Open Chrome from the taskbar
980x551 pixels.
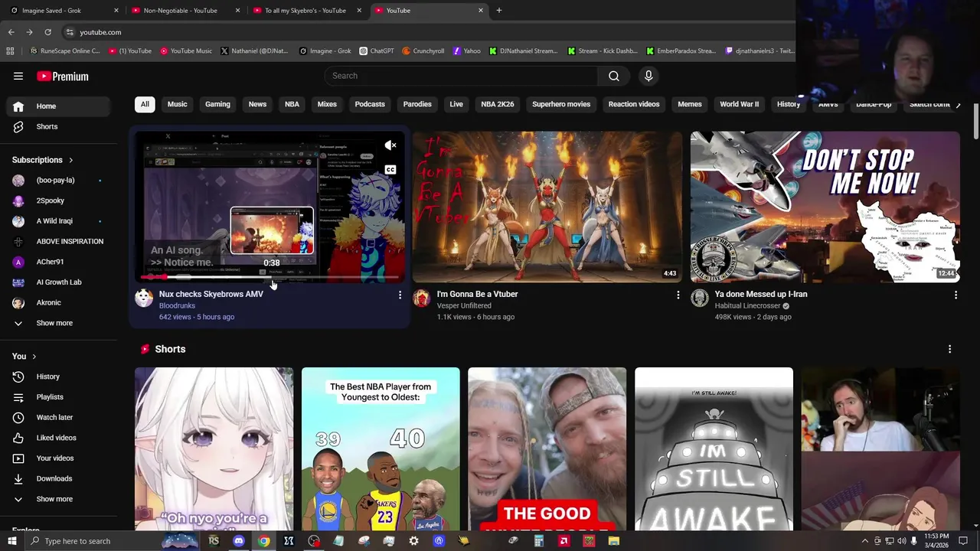click(263, 541)
